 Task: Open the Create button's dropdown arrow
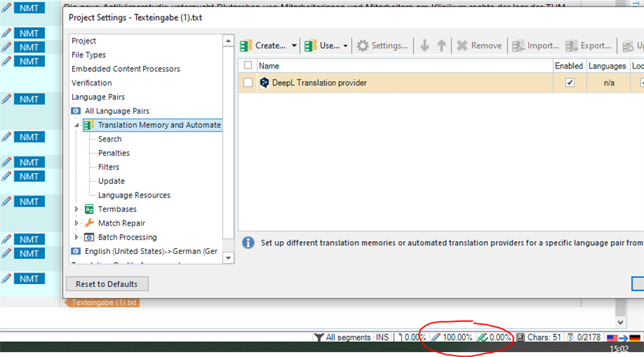pos(294,46)
